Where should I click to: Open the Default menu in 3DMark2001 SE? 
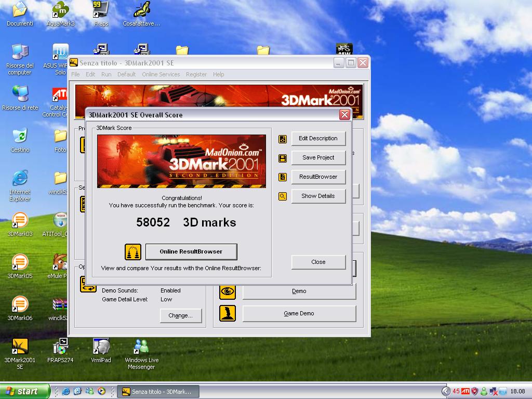pos(126,74)
